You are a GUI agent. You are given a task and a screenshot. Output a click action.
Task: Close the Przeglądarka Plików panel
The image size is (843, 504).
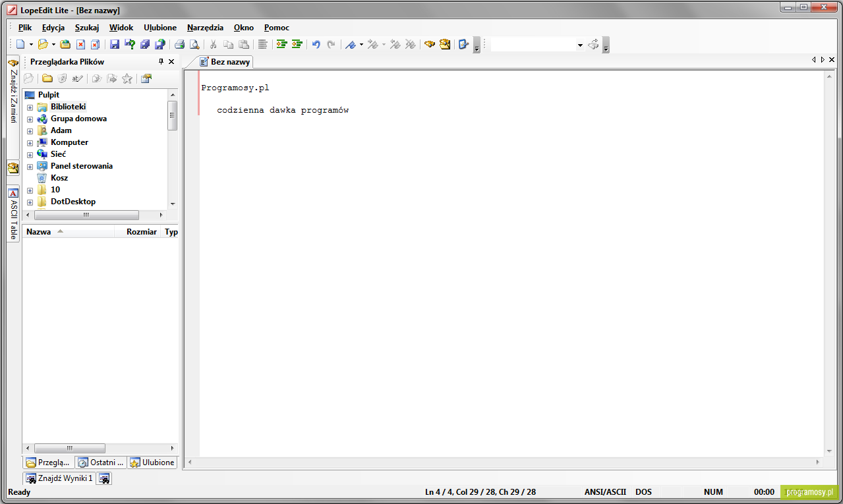(171, 61)
